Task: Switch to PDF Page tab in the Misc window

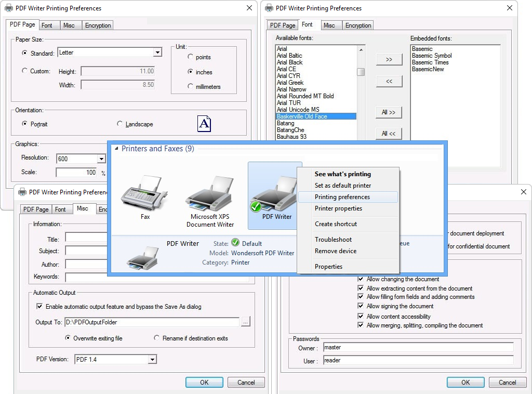Action: coord(36,209)
